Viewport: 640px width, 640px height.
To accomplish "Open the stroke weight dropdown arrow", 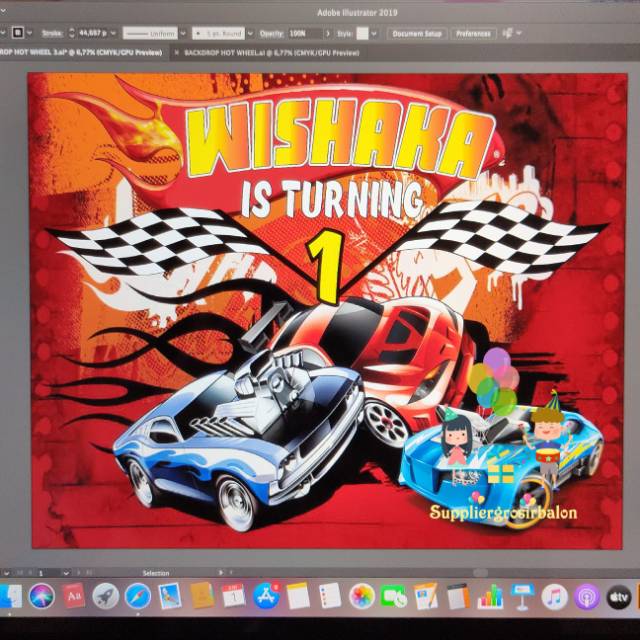I will click(x=113, y=33).
